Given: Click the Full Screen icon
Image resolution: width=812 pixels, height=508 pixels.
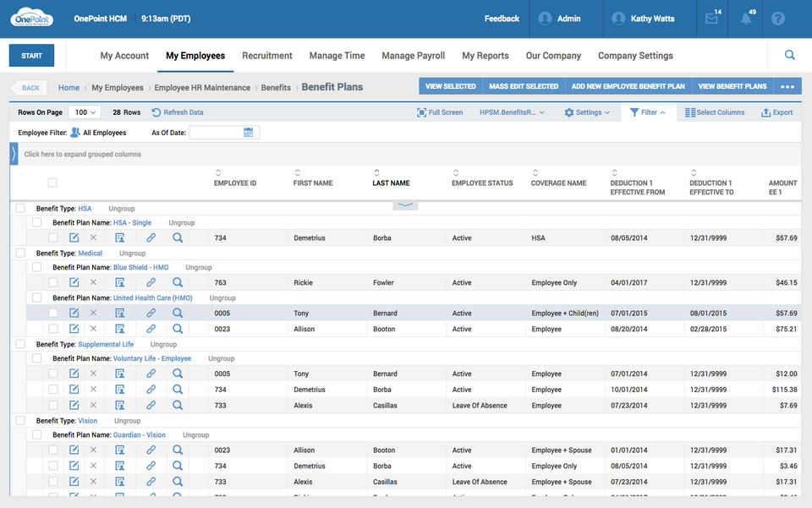Looking at the screenshot, I should pos(421,112).
